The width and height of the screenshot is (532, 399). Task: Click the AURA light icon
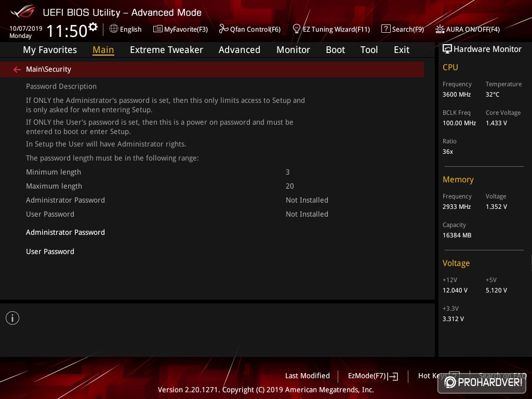(440, 29)
